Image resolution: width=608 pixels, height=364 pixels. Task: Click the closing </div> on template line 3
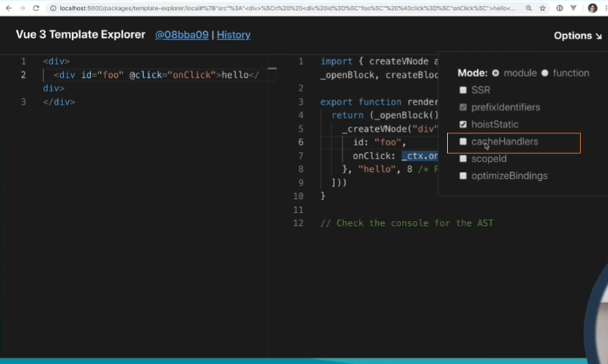click(59, 102)
